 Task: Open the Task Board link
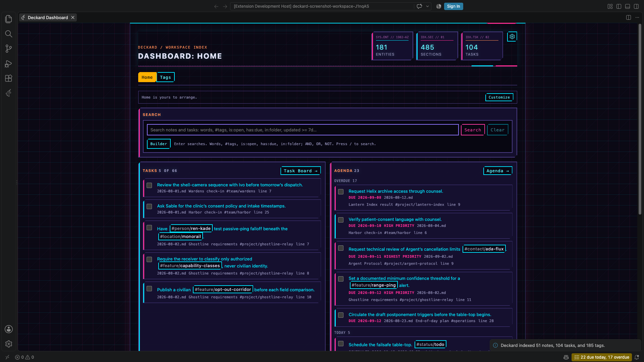point(301,171)
